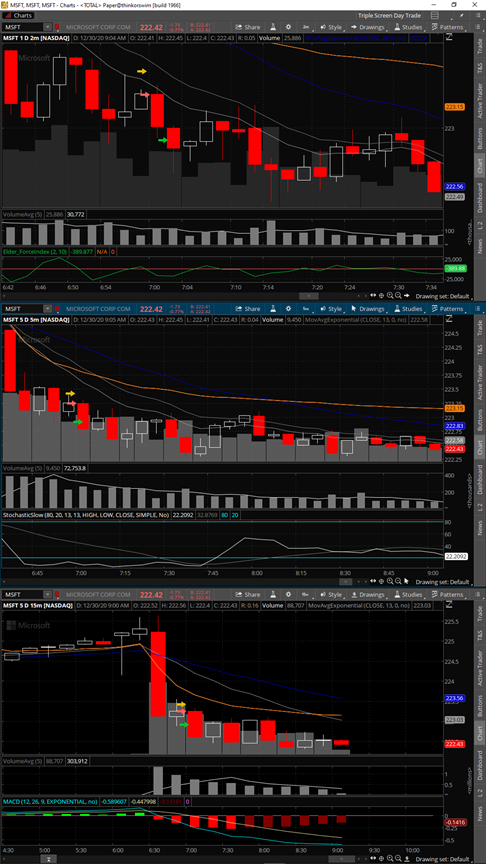Open the MSFT symbol dropdown arrow in the 2m panel

(48, 26)
